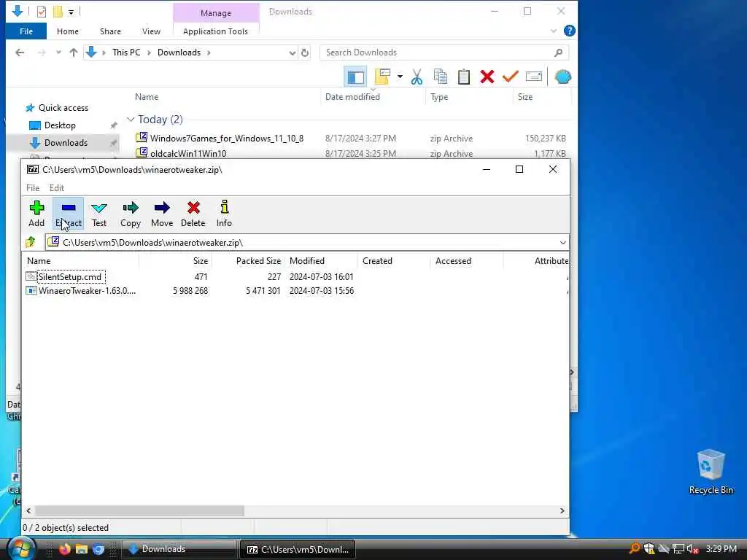
Task: Click the Paste clipboard icon in Explorer
Action: (463, 77)
